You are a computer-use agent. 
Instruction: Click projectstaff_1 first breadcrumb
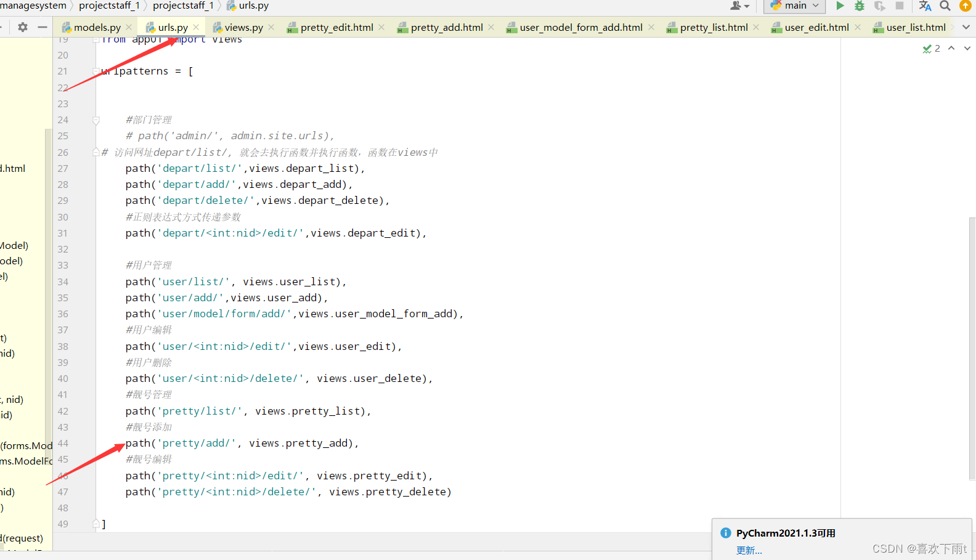click(x=110, y=6)
